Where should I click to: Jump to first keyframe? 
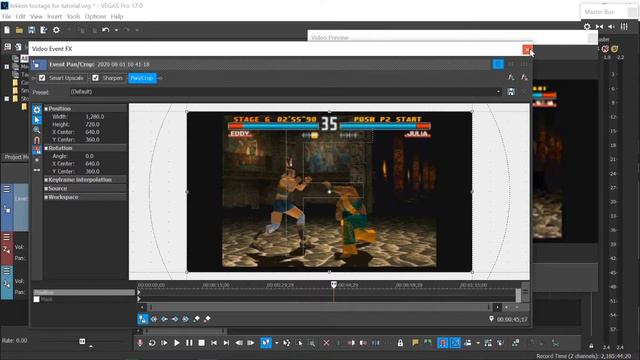coord(154,319)
